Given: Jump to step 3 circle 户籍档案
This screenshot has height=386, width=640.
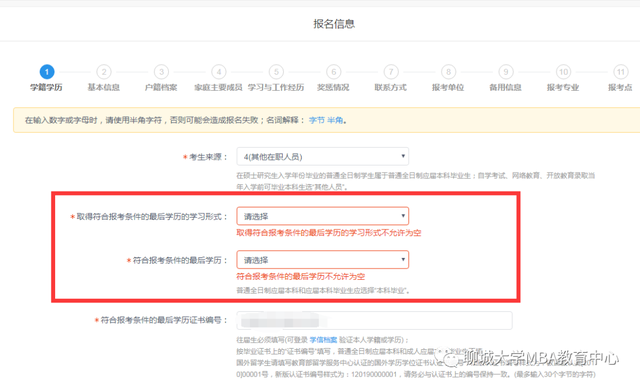Looking at the screenshot, I should point(161,72).
